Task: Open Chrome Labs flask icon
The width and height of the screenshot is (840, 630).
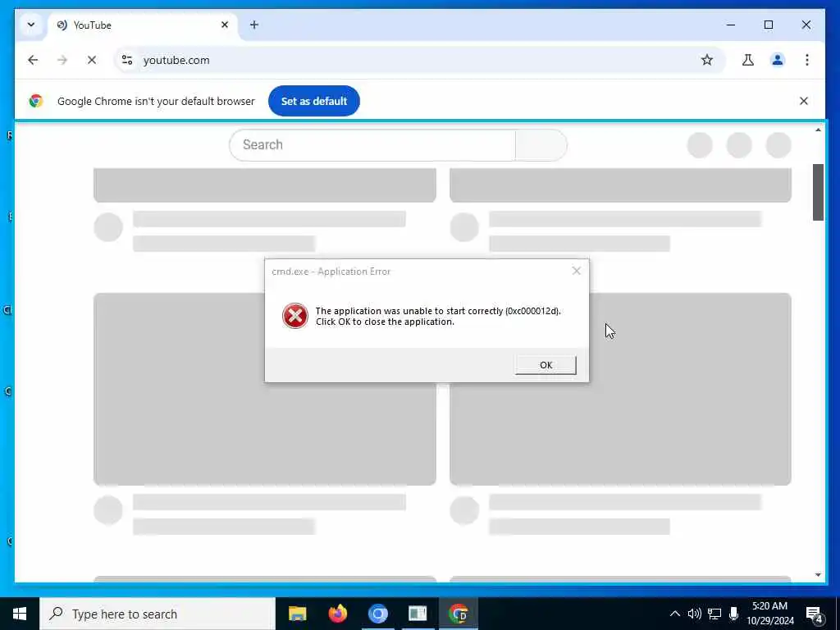Action: [748, 60]
